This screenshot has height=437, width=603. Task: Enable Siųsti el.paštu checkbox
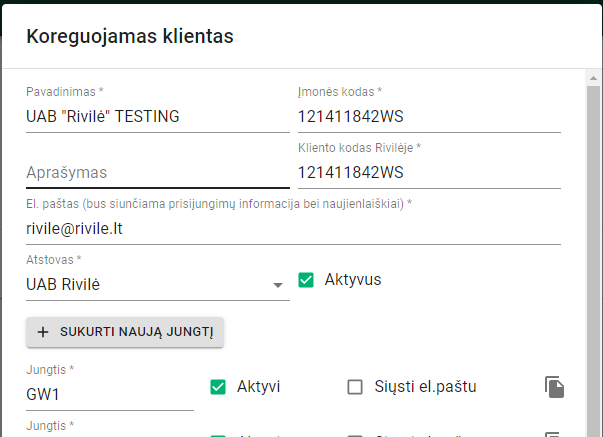tap(354, 387)
